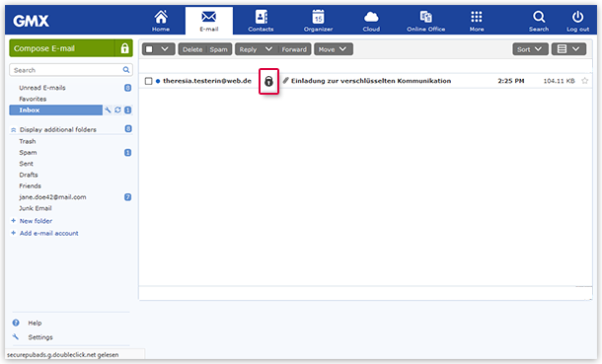Open Settings in the sidebar

40,337
